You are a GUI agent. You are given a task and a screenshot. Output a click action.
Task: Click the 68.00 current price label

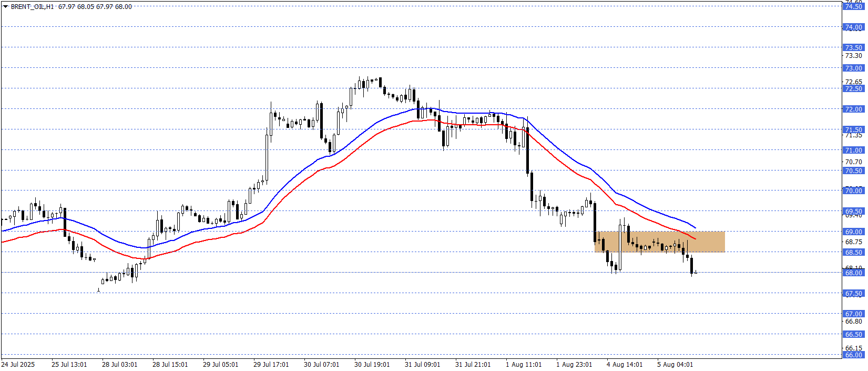(853, 273)
